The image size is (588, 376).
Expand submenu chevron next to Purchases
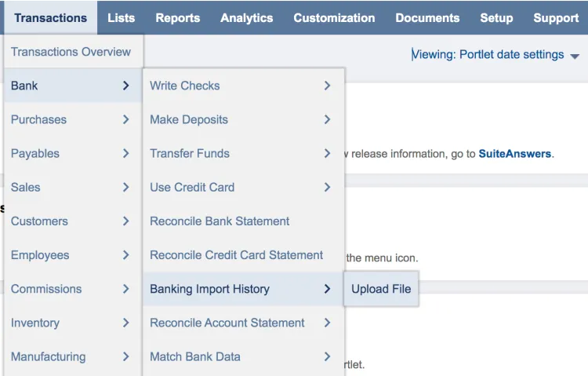click(126, 119)
